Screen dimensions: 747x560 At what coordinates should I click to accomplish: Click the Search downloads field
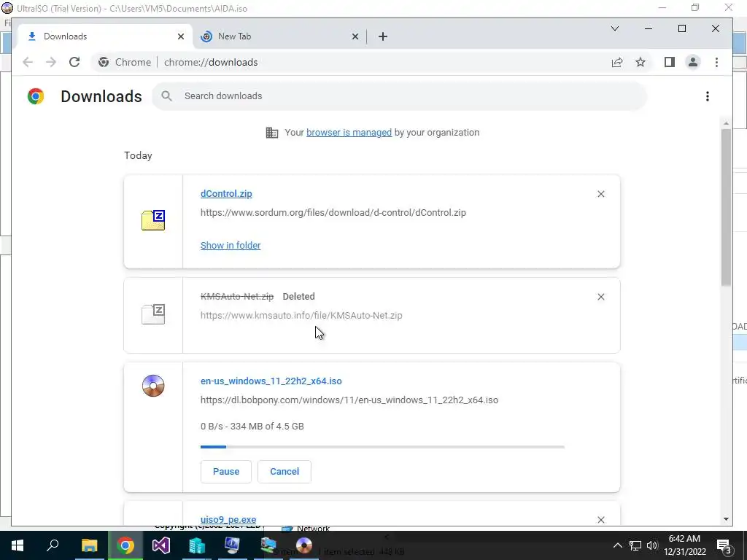point(399,96)
